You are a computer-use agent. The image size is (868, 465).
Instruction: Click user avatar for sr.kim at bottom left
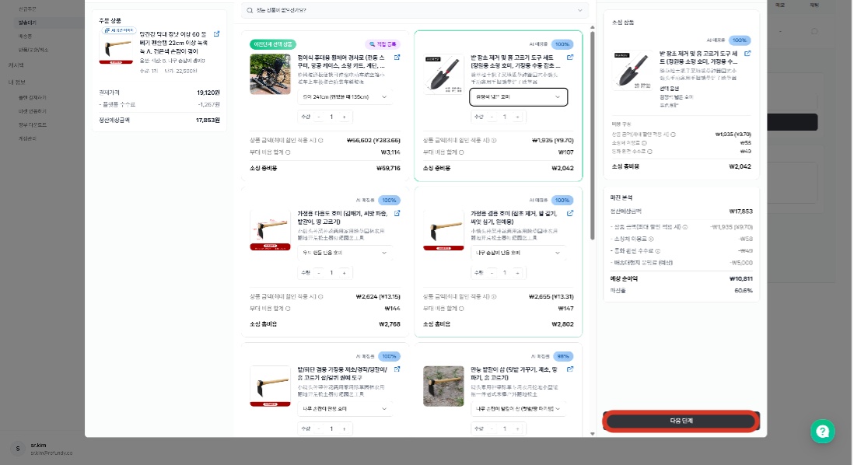coord(18,449)
